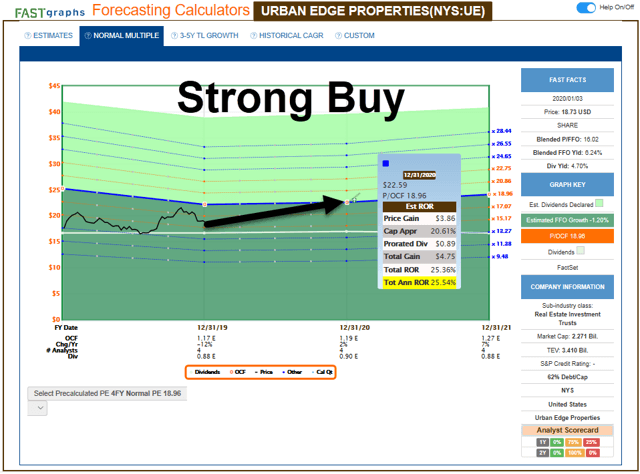The width and height of the screenshot is (640, 474).
Task: Click the Price: 18.73 USD value
Action: pos(567,112)
